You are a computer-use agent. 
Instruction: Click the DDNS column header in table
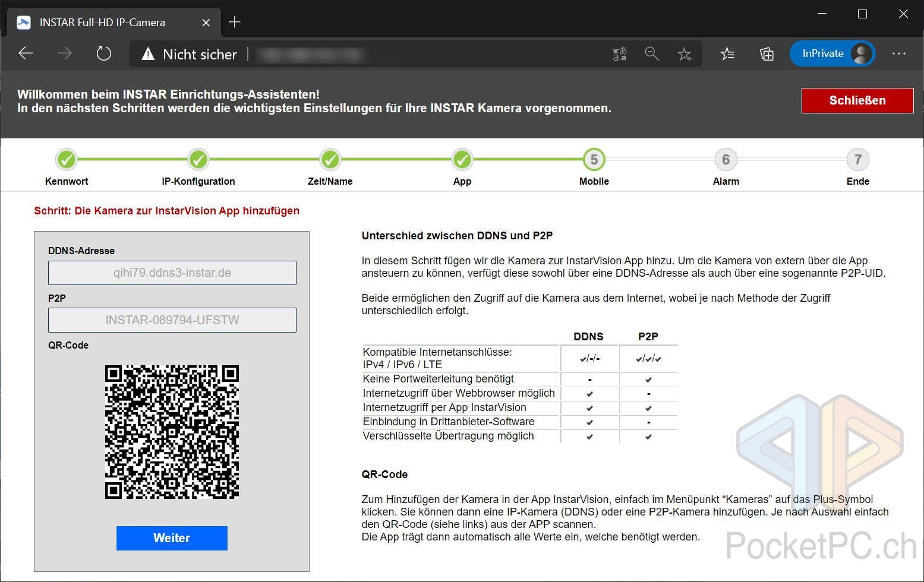pos(588,336)
